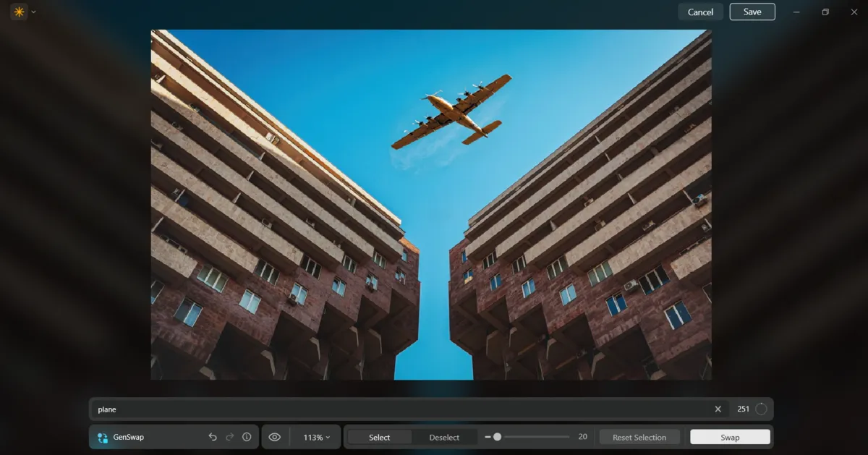Viewport: 868px width, 455px height.
Task: Click Reset Selection to clear the mask
Action: pos(639,437)
